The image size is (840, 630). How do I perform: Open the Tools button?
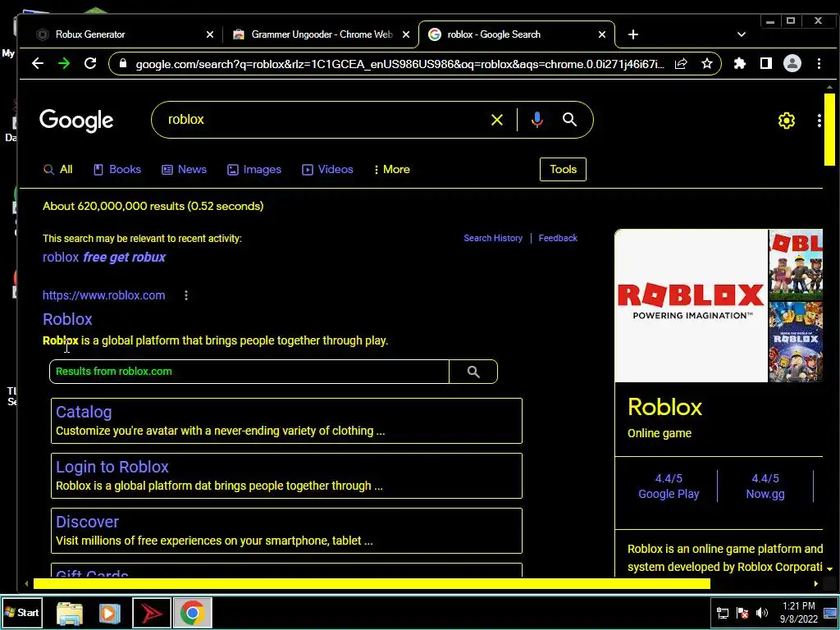pos(563,169)
